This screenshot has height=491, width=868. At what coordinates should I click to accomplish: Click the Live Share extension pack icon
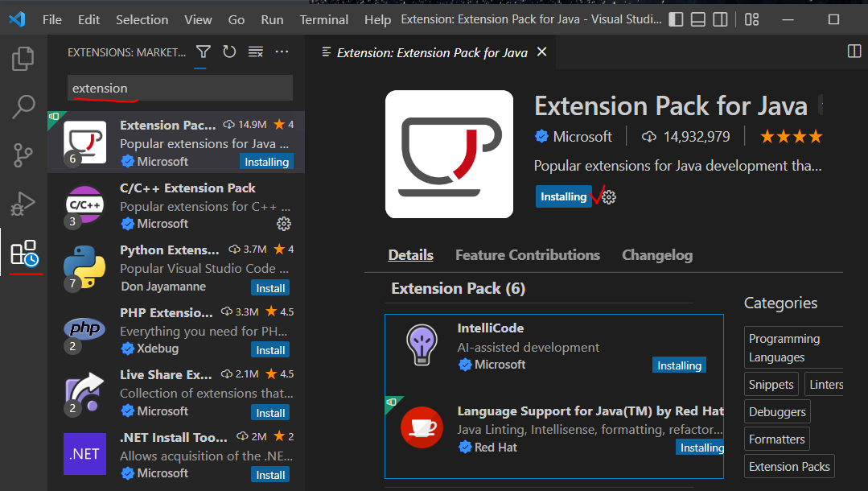click(84, 392)
